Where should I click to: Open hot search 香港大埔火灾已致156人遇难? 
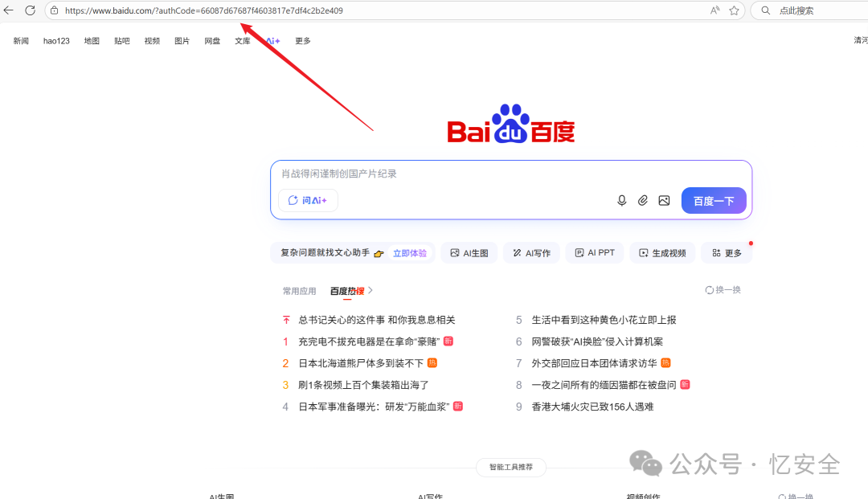tap(592, 407)
